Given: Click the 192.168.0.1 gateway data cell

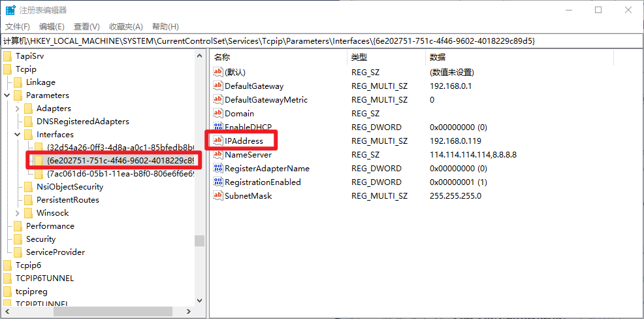Looking at the screenshot, I should tap(450, 86).
